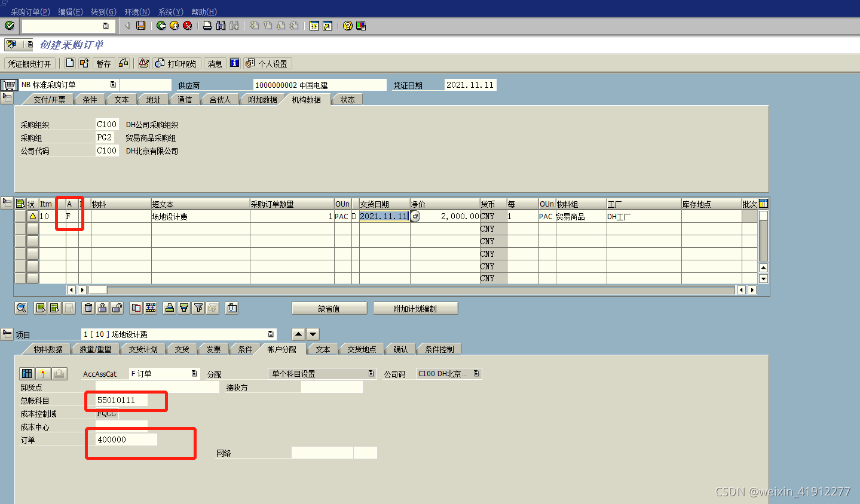Click the 打印预览 button
Screen dimensions: 860x504
coord(176,64)
